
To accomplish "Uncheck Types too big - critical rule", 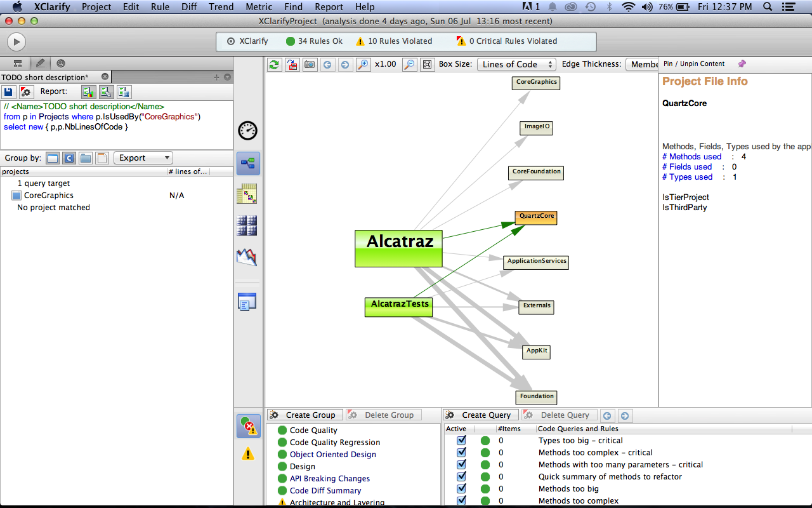I will [x=461, y=440].
